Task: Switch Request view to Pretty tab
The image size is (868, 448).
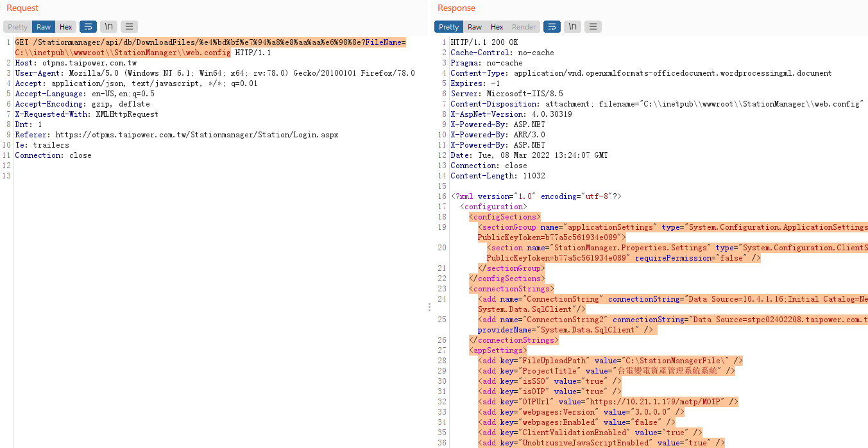Action: pyautogui.click(x=18, y=27)
